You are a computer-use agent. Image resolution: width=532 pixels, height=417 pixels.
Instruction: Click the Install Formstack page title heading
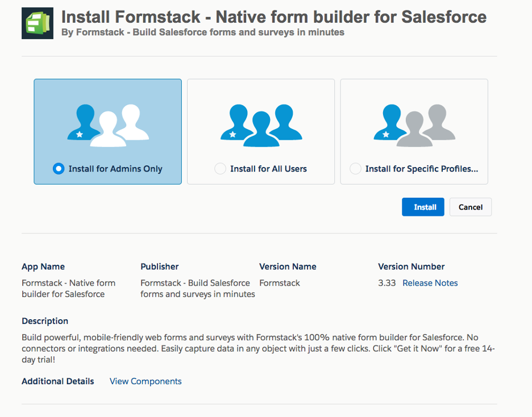point(273,16)
